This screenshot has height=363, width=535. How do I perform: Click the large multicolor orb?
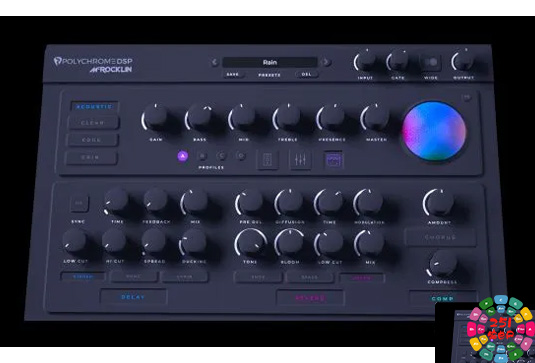click(434, 131)
